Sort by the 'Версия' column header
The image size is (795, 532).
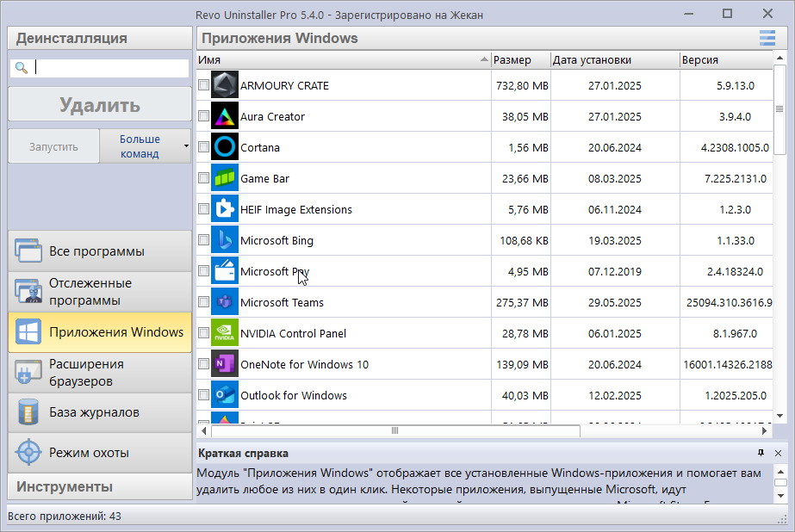coord(726,59)
